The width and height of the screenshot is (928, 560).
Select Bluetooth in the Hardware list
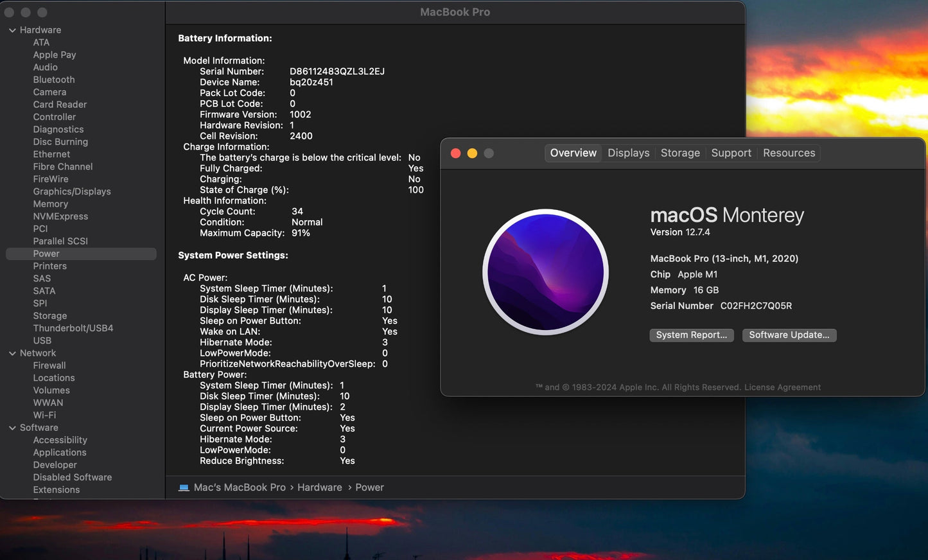[x=53, y=79]
